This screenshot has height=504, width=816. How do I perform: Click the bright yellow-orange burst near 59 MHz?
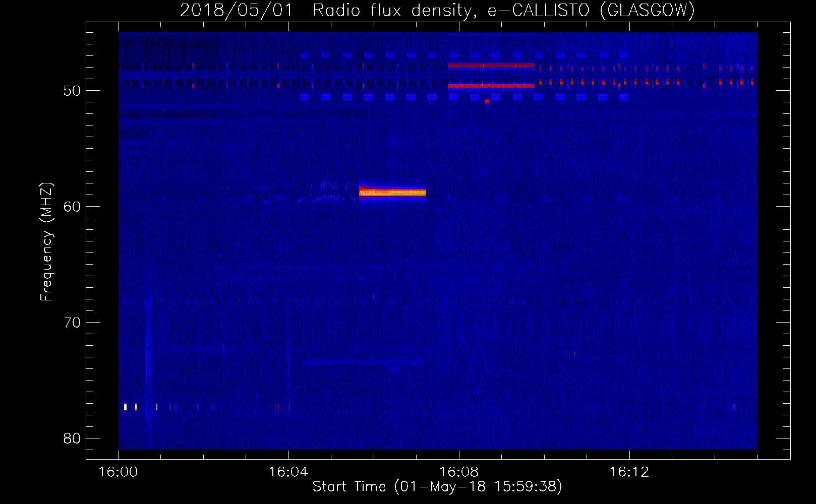click(392, 192)
